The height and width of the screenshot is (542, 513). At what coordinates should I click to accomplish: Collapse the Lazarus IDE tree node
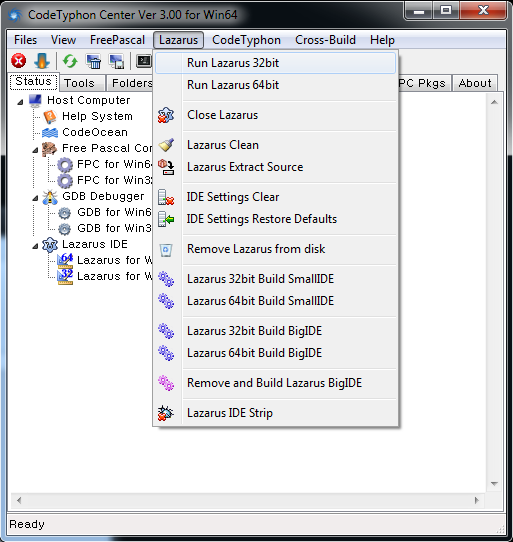(x=35, y=246)
